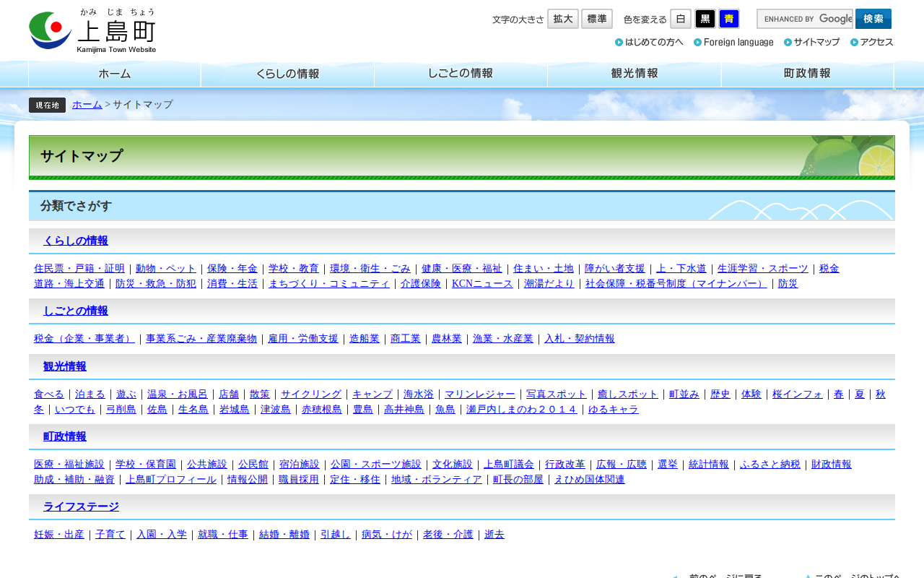Image resolution: width=924 pixels, height=578 pixels.
Task: Select 観光情報 navigation tab
Action: pyautogui.click(x=635, y=74)
